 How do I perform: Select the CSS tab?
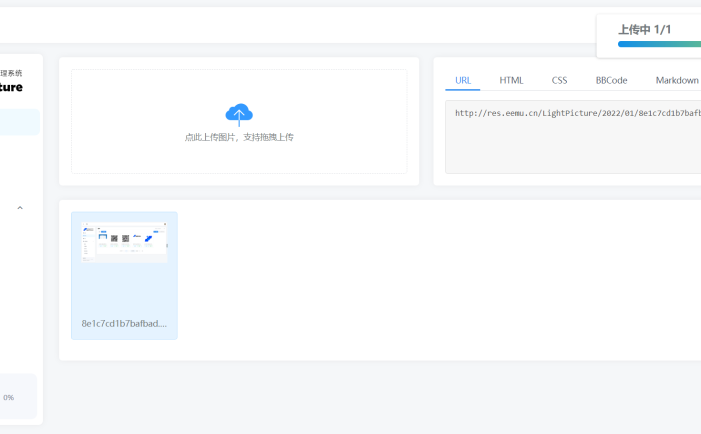tap(559, 80)
